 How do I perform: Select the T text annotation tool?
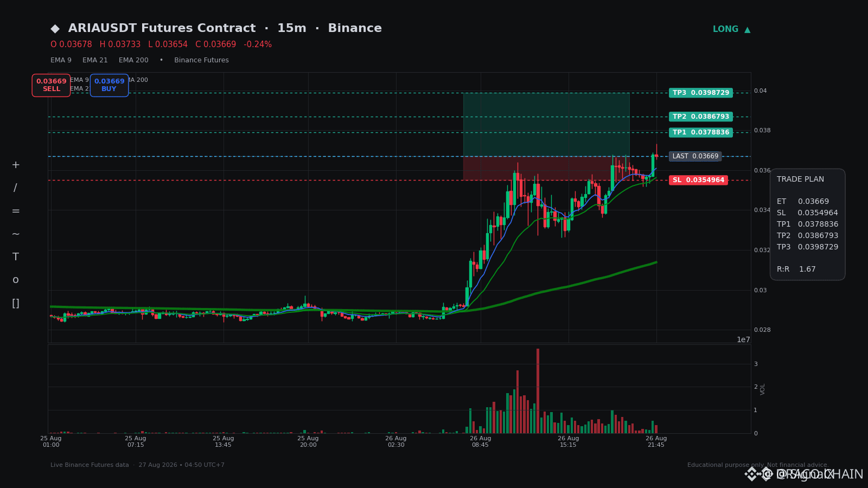16,257
